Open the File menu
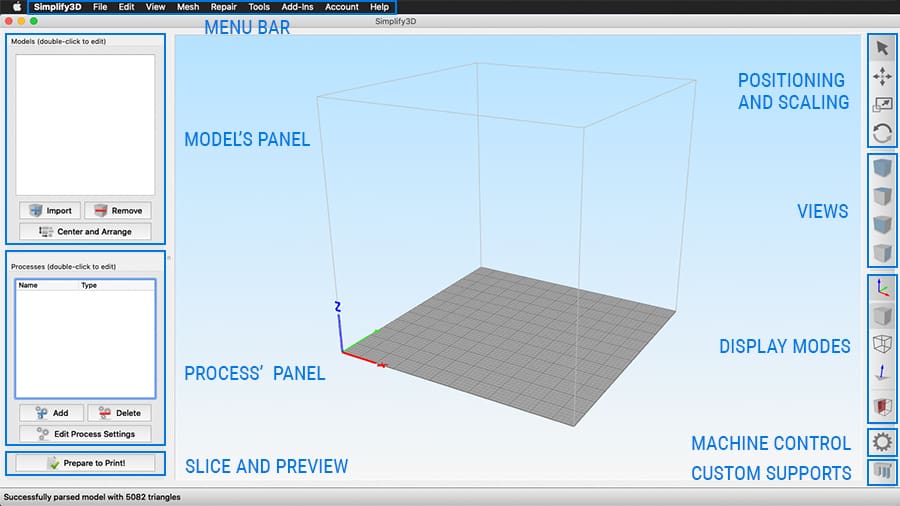Viewport: 900px width, 506px height. point(100,7)
